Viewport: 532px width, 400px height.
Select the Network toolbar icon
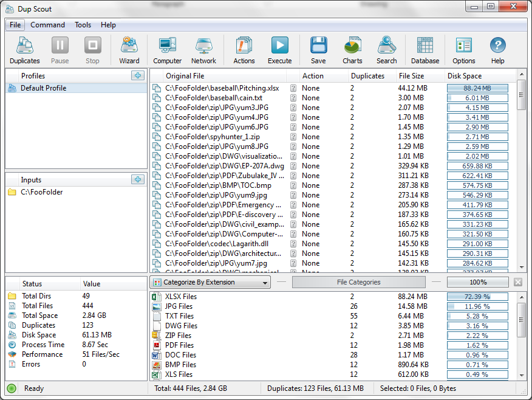click(x=203, y=50)
